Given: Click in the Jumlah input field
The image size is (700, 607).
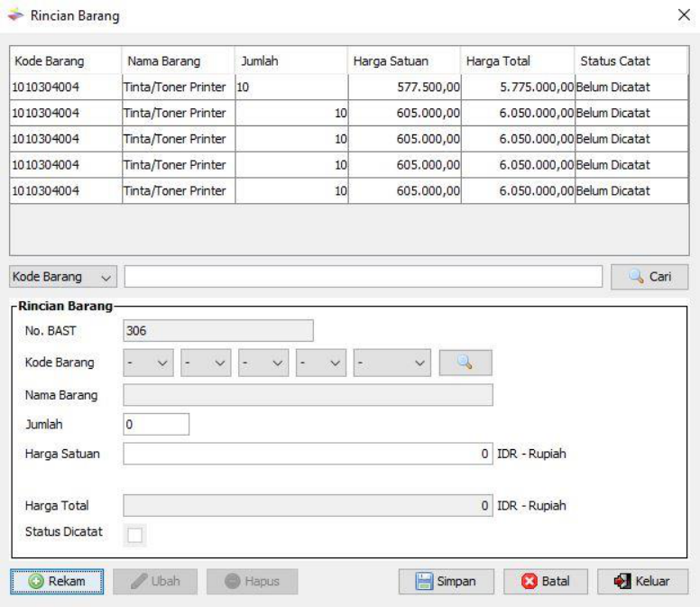Looking at the screenshot, I should 156,424.
